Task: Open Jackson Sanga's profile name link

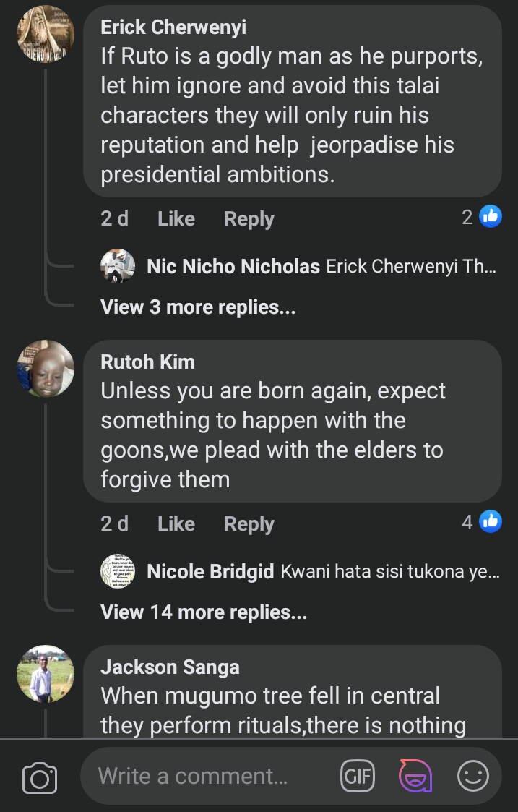Action: tap(170, 667)
